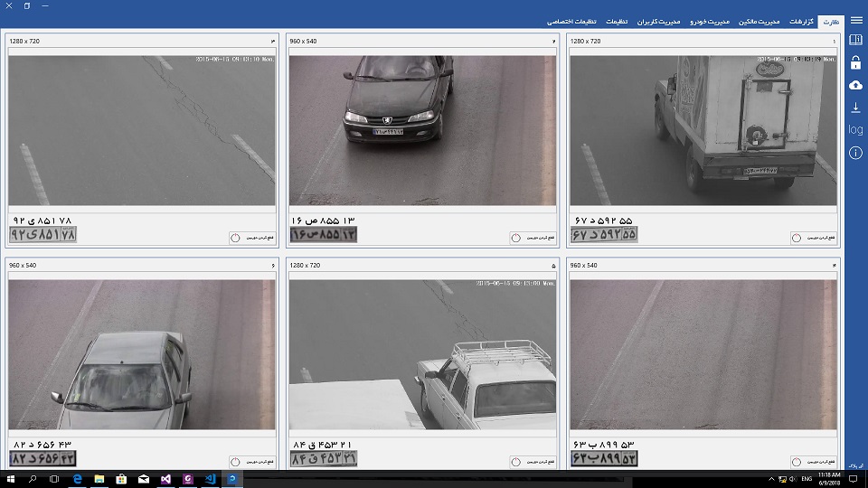Disconnect camera showing plate ۱۶ ص ۸۵۵ ۱۳
868x488 pixels.
click(532, 238)
